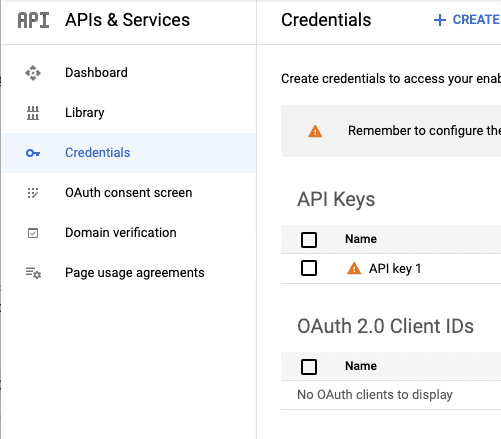Screen dimensions: 501x439
Task: Click the API Keys section heading
Action: click(336, 200)
